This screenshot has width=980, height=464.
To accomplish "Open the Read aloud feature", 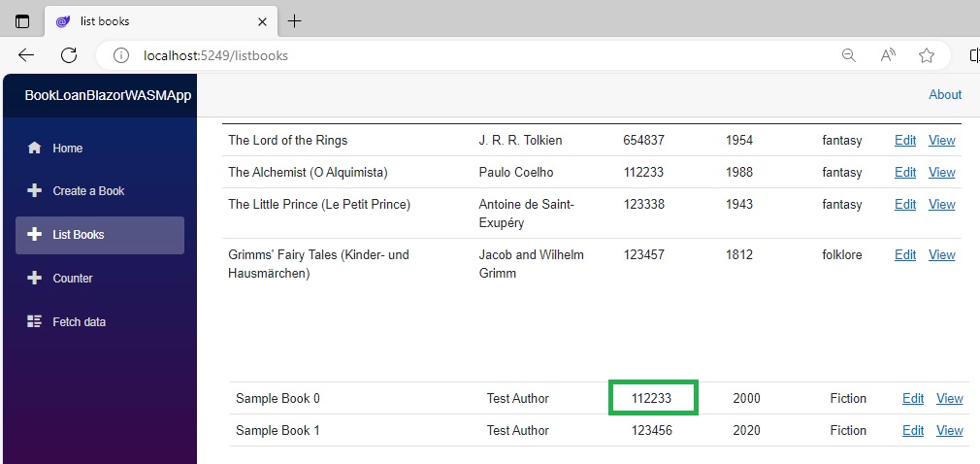I will (x=888, y=55).
